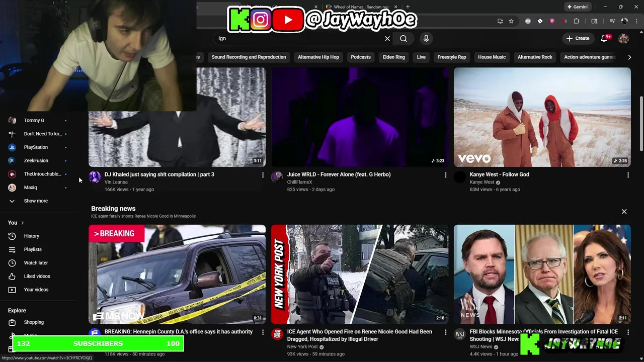Open WSJ News channel avatar

coord(460,334)
